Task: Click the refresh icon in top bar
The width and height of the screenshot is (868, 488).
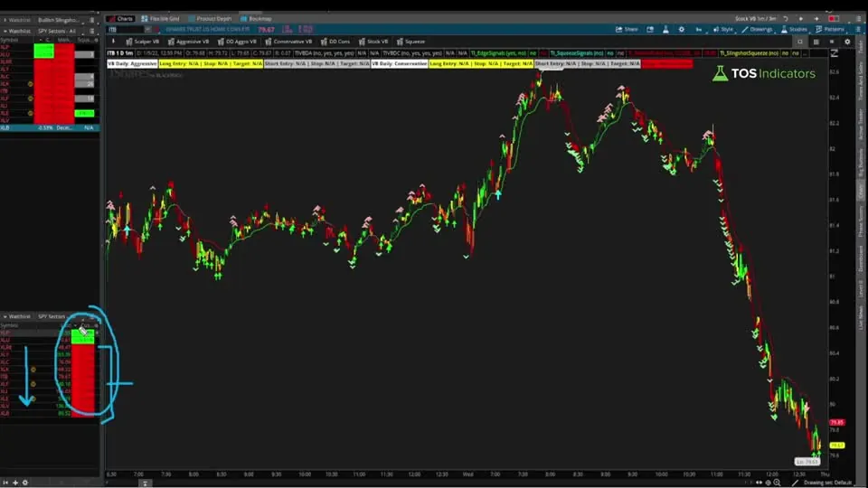Action: (x=785, y=18)
